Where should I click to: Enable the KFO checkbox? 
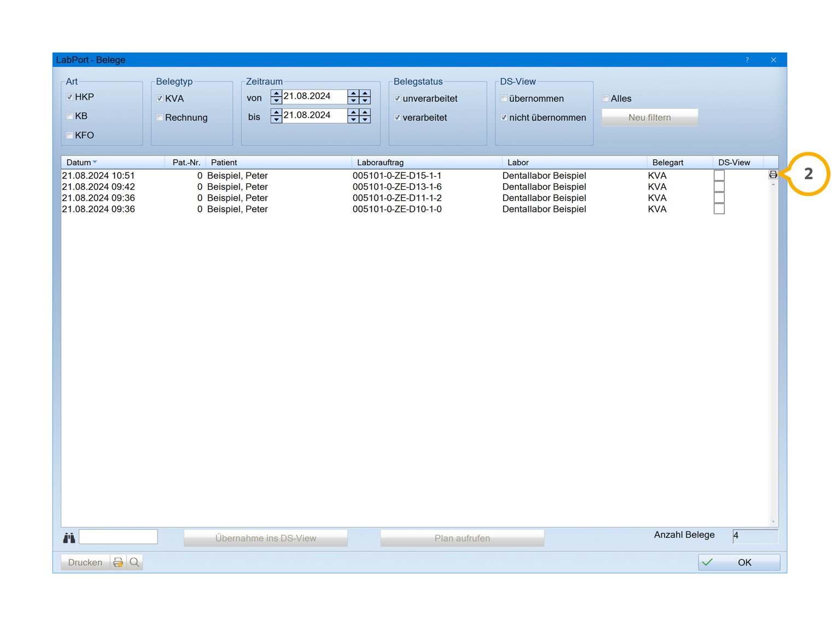pos(69,135)
